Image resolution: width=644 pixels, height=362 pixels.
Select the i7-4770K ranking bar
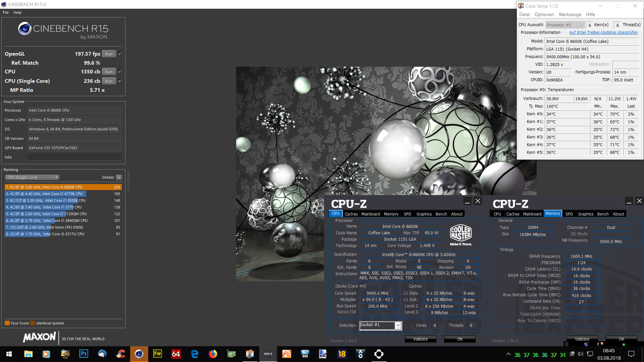tap(46, 194)
